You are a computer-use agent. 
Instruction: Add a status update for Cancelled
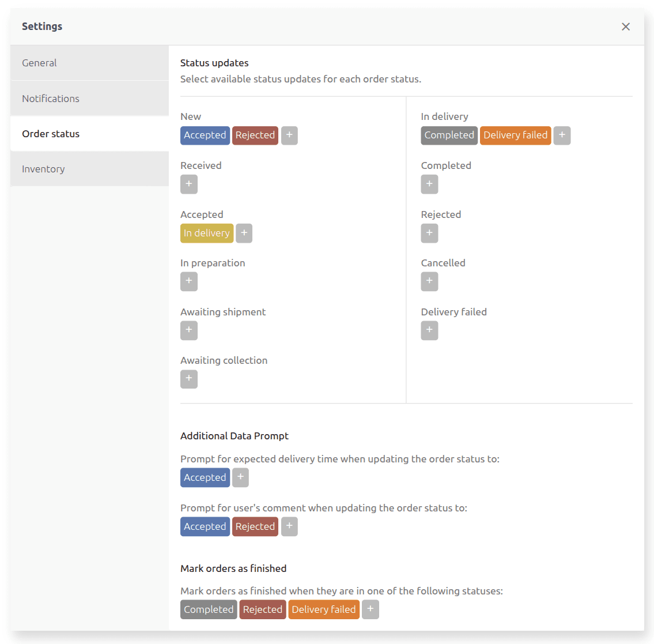[x=429, y=281]
